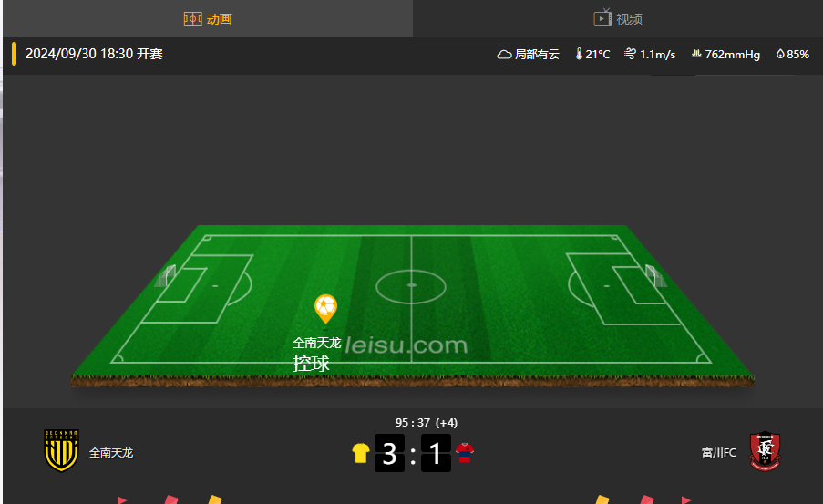
Task: Open 全南天龙 team name link
Action: coord(111,453)
